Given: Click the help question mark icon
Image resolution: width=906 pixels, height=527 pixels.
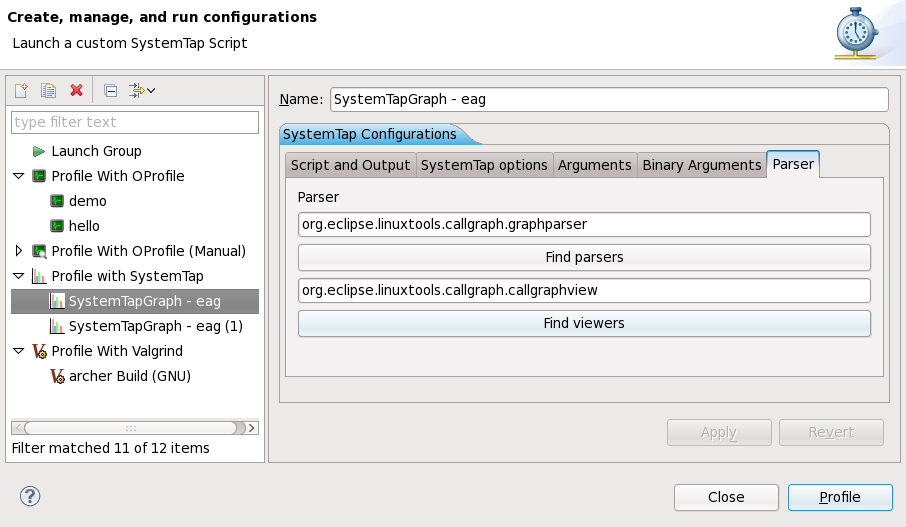Looking at the screenshot, I should (x=30, y=496).
